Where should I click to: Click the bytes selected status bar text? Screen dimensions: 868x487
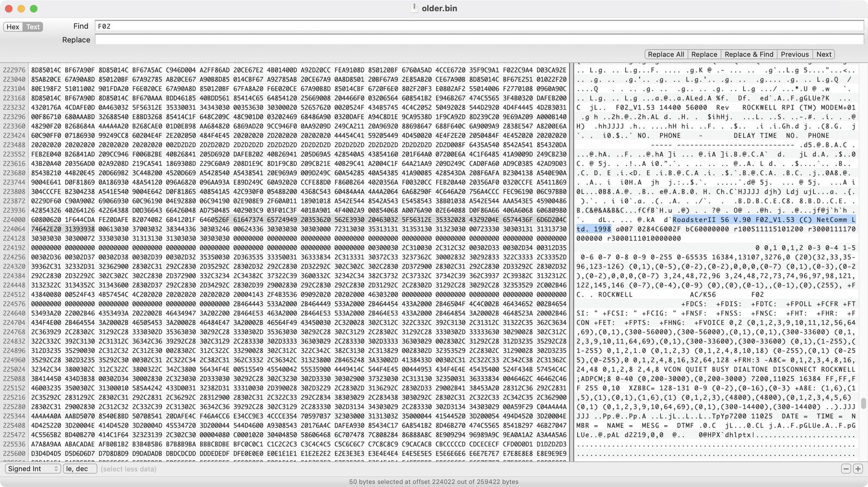tap(433, 482)
